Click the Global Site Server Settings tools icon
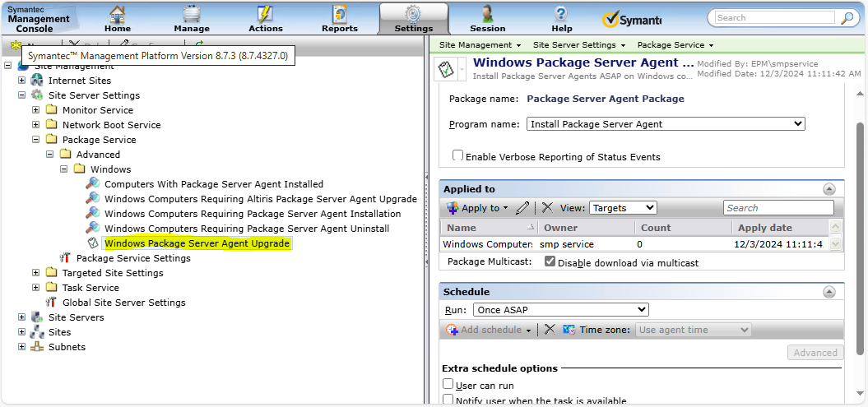The height and width of the screenshot is (407, 868). pyautogui.click(x=52, y=303)
